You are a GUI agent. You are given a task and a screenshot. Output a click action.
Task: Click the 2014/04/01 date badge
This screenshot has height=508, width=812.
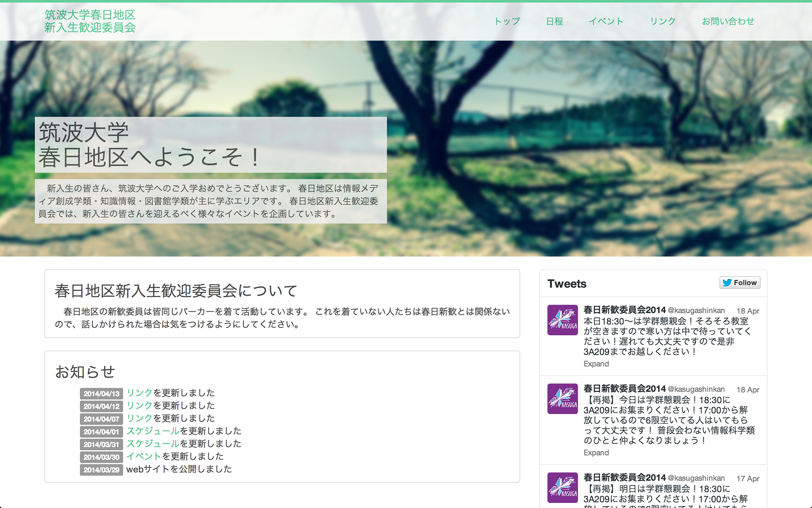101,432
